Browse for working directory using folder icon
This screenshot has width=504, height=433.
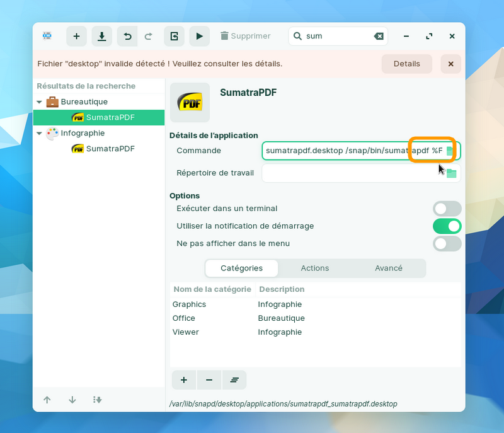pyautogui.click(x=451, y=173)
